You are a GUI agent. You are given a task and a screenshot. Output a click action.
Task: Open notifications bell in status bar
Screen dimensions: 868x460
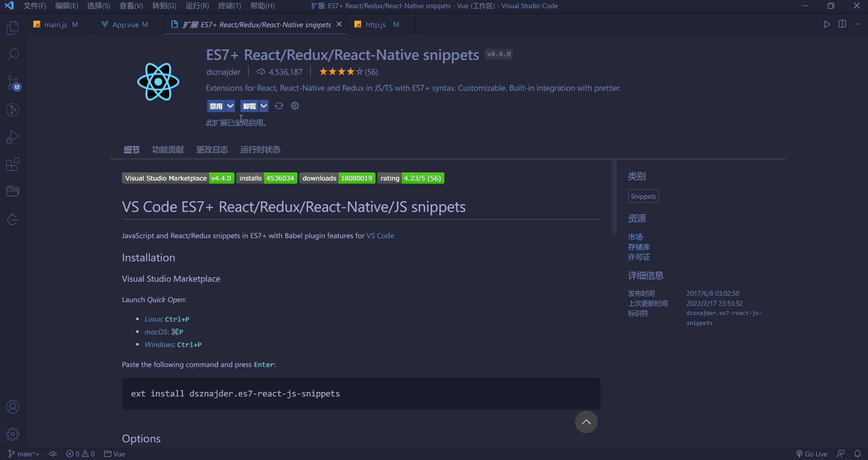(857, 454)
